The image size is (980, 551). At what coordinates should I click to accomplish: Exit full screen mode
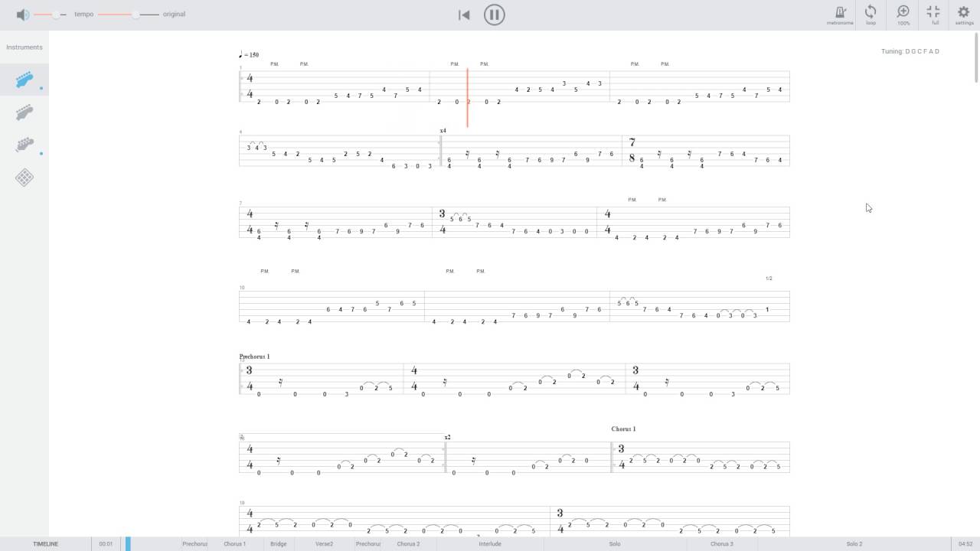point(933,15)
